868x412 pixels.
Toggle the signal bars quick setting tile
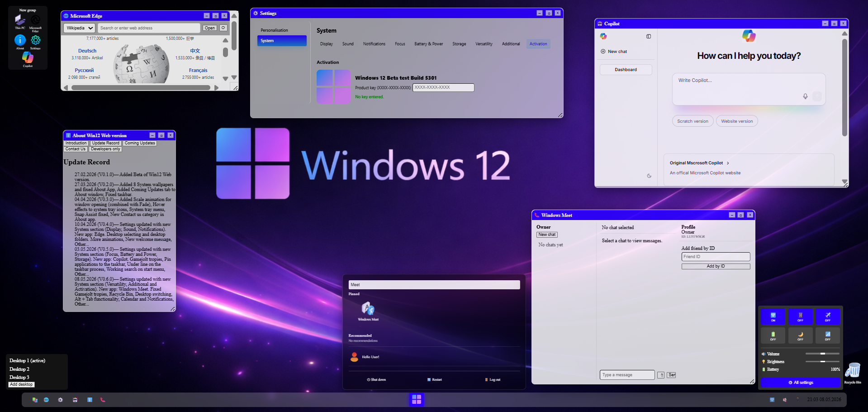click(x=828, y=335)
